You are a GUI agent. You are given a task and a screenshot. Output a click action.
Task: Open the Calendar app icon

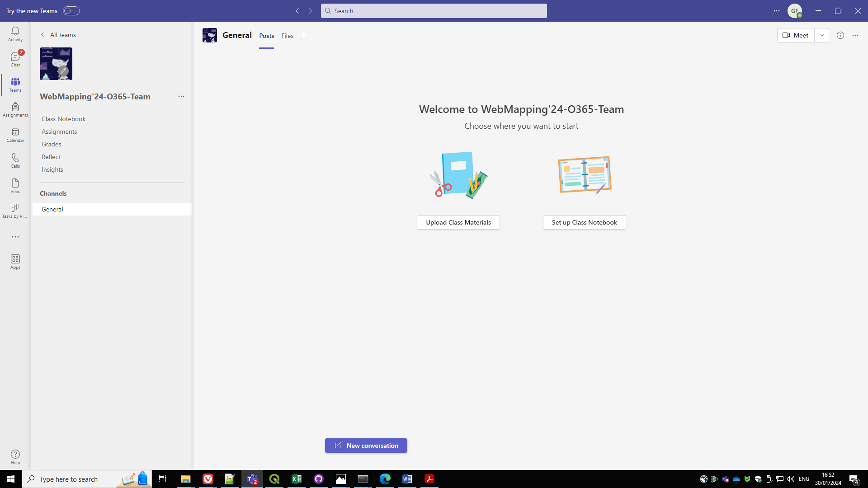[x=15, y=135]
